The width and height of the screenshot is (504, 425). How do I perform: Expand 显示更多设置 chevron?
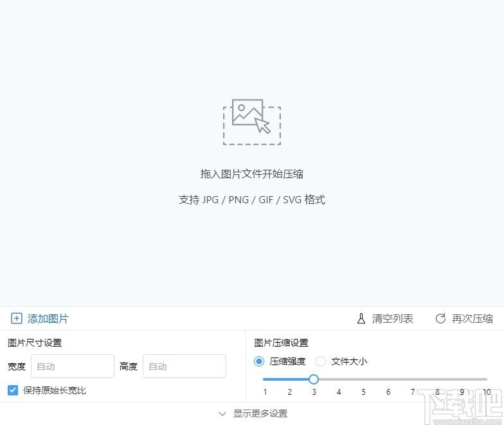coord(222,414)
